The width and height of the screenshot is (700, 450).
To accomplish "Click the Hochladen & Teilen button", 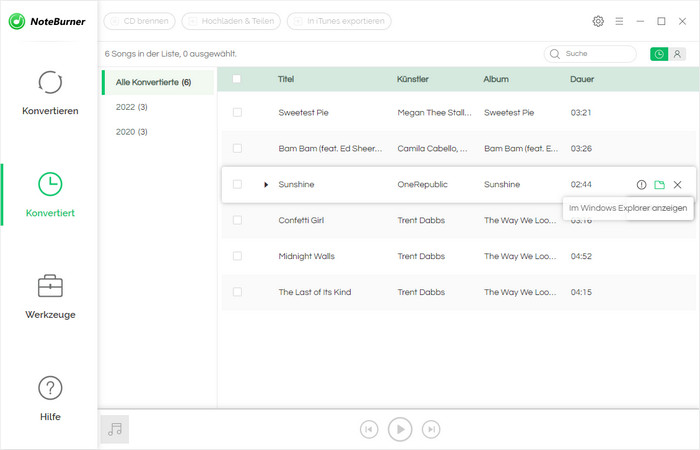I will pos(231,21).
